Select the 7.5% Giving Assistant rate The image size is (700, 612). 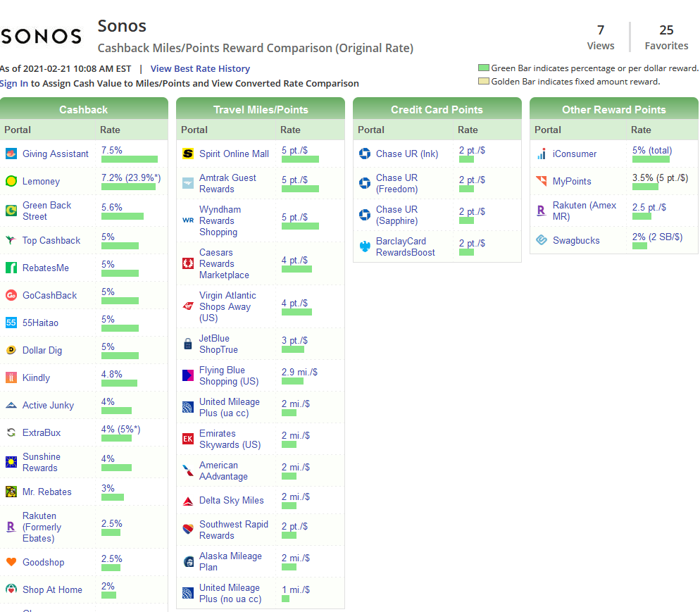(x=112, y=150)
